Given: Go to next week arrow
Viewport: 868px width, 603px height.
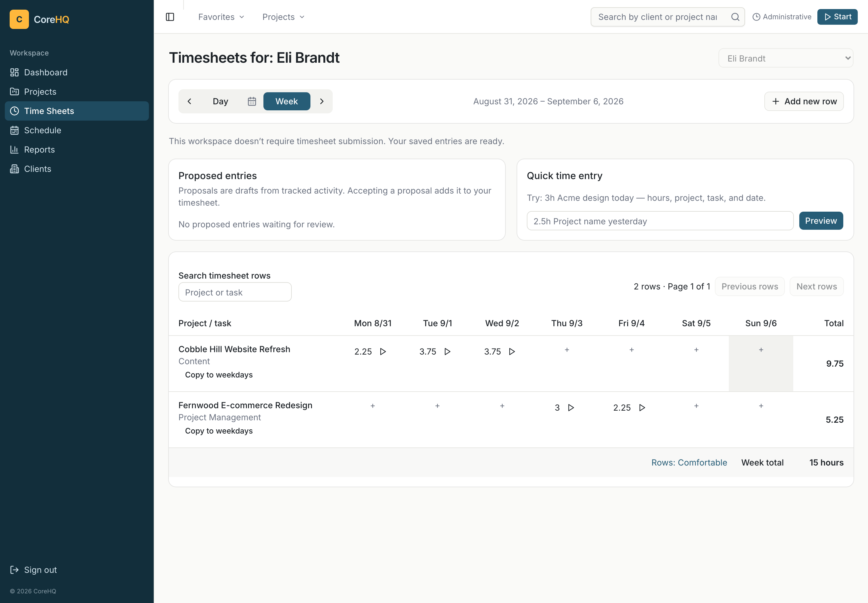Looking at the screenshot, I should click(x=322, y=101).
